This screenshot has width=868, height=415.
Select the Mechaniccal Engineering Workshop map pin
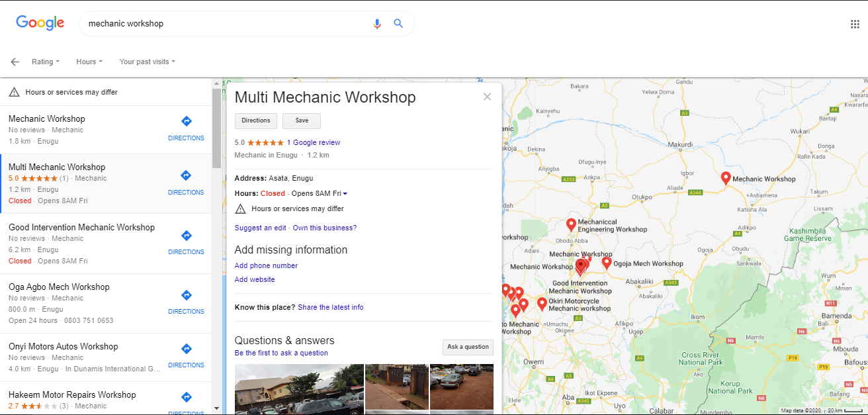point(571,225)
